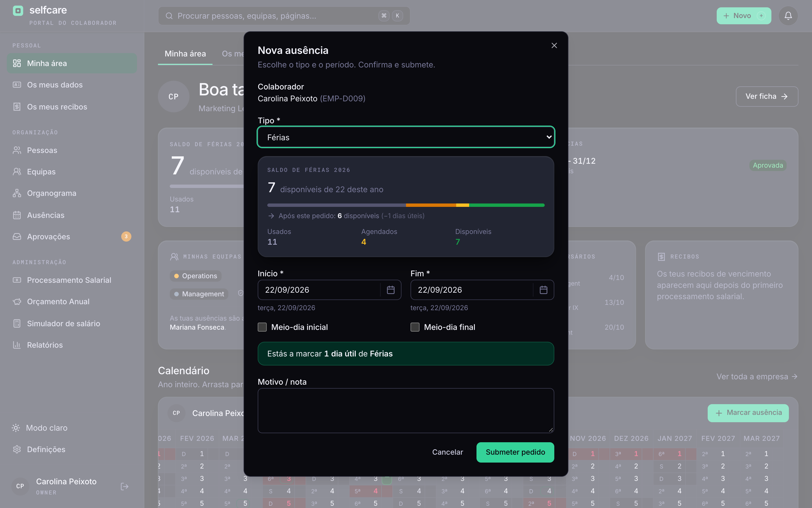Submit with the Submeter pedido button
812x508 pixels.
515,452
